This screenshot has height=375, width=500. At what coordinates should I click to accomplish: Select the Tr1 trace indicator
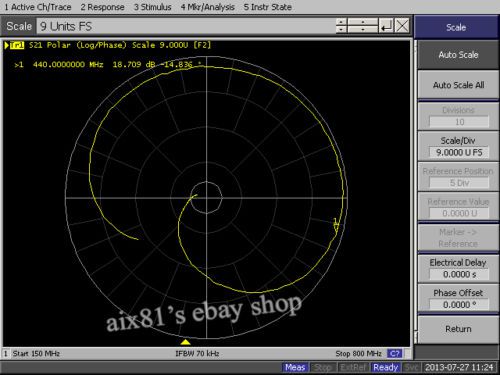(x=17, y=45)
